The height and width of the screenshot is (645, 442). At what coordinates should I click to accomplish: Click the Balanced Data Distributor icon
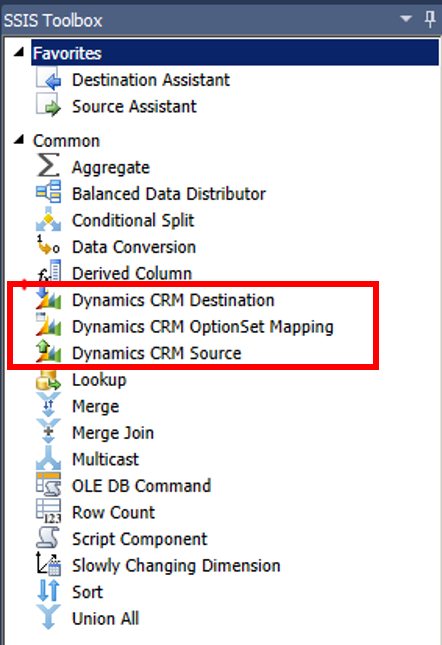click(49, 193)
